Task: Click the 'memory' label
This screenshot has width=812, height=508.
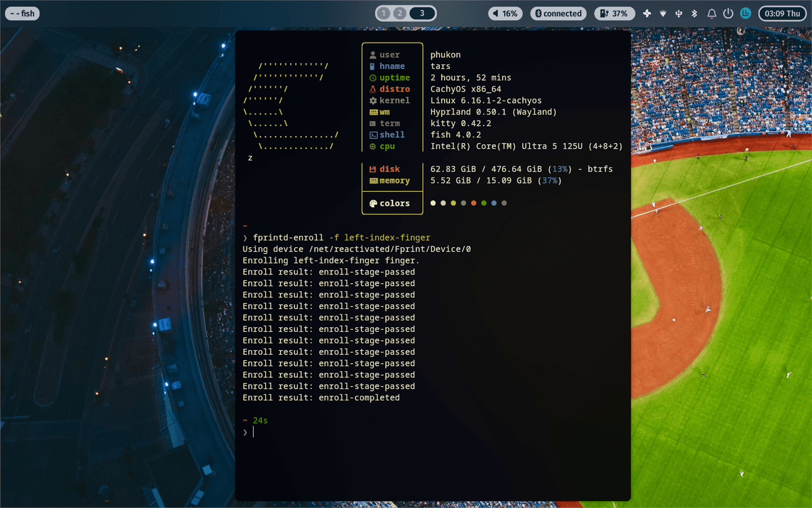Action: click(x=394, y=181)
